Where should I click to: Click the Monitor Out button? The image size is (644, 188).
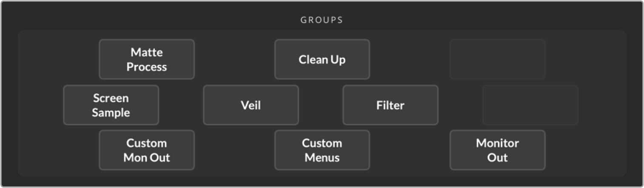tap(497, 150)
